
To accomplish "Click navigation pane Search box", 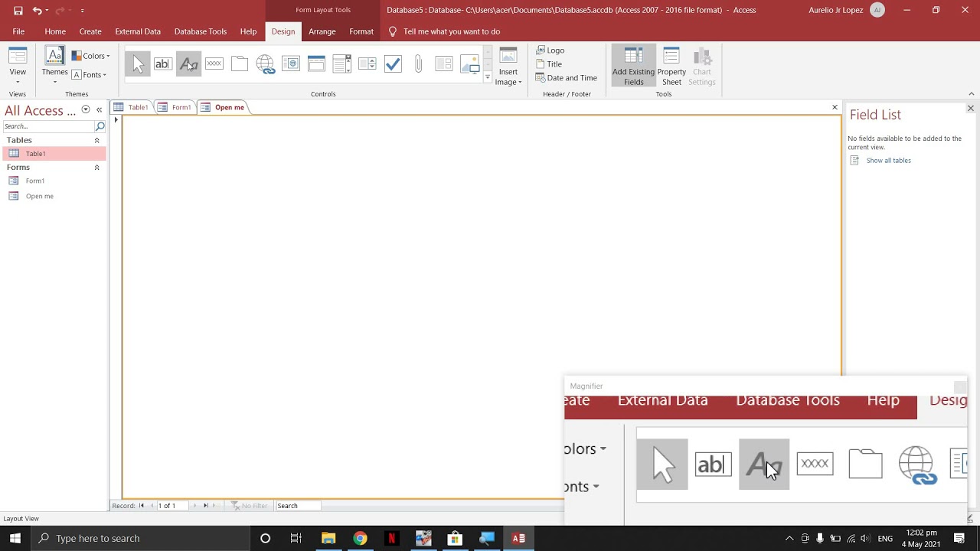I will 49,126.
